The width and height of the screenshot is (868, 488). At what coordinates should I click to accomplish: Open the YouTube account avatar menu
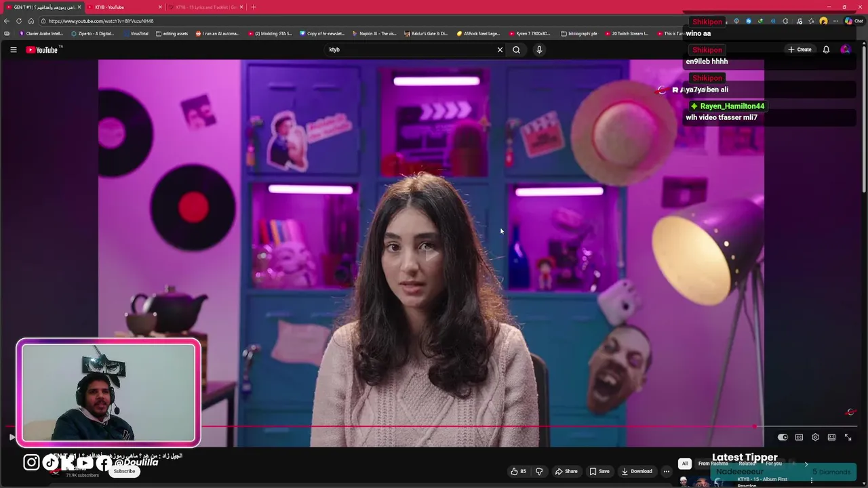coord(845,49)
